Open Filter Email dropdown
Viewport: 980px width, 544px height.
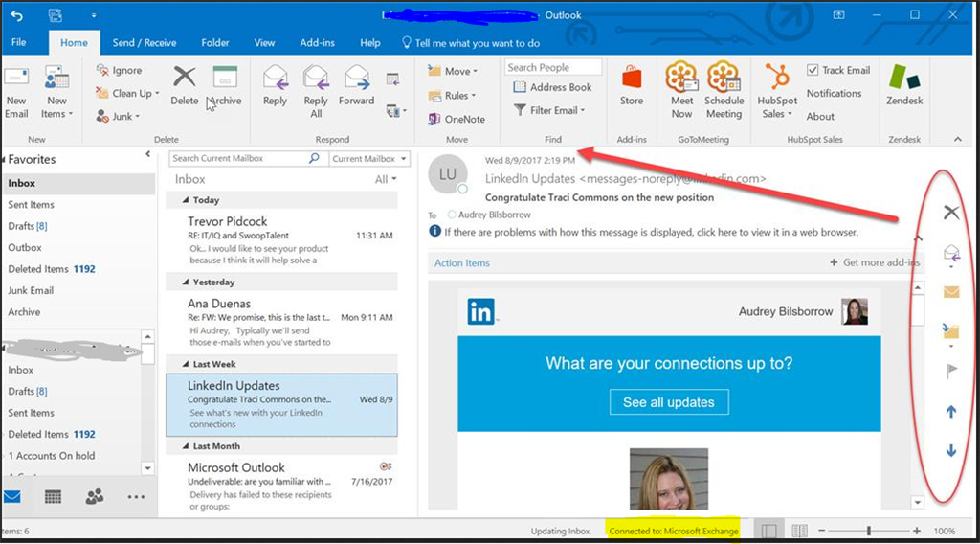point(549,110)
